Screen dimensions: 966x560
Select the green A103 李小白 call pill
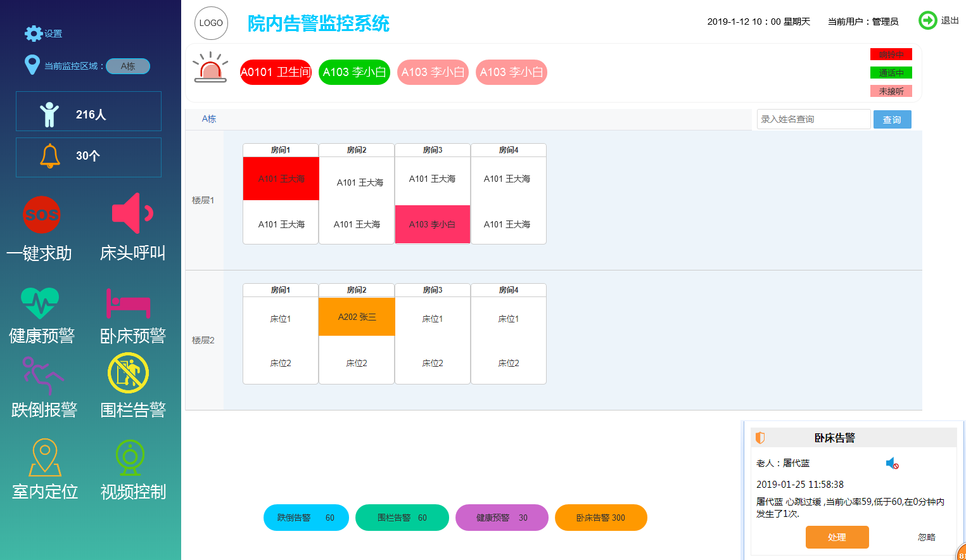[354, 72]
